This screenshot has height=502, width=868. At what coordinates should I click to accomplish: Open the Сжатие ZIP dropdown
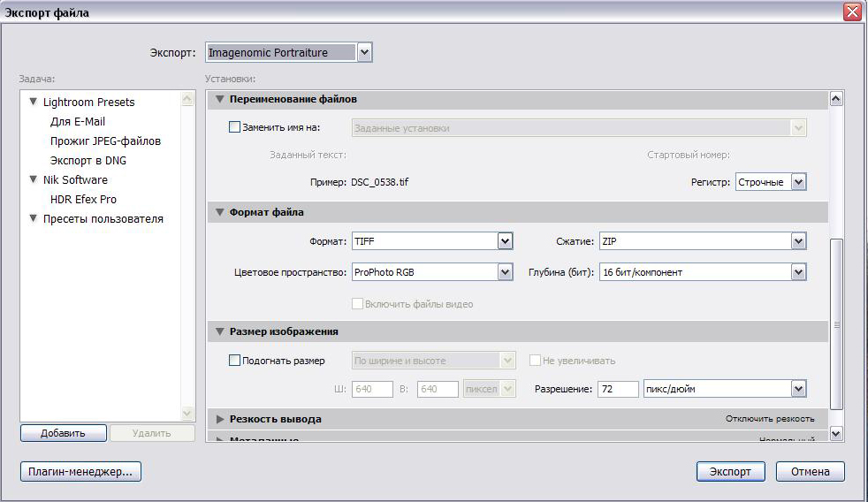pyautogui.click(x=798, y=241)
